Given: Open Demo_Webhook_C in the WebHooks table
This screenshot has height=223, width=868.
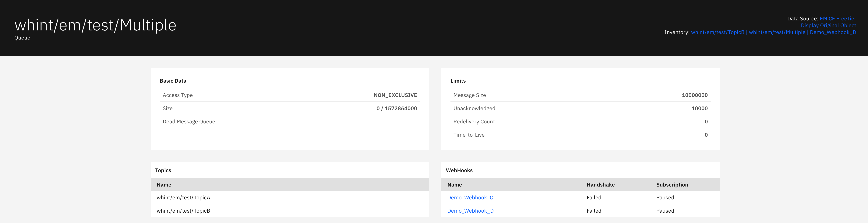Looking at the screenshot, I should tap(470, 197).
